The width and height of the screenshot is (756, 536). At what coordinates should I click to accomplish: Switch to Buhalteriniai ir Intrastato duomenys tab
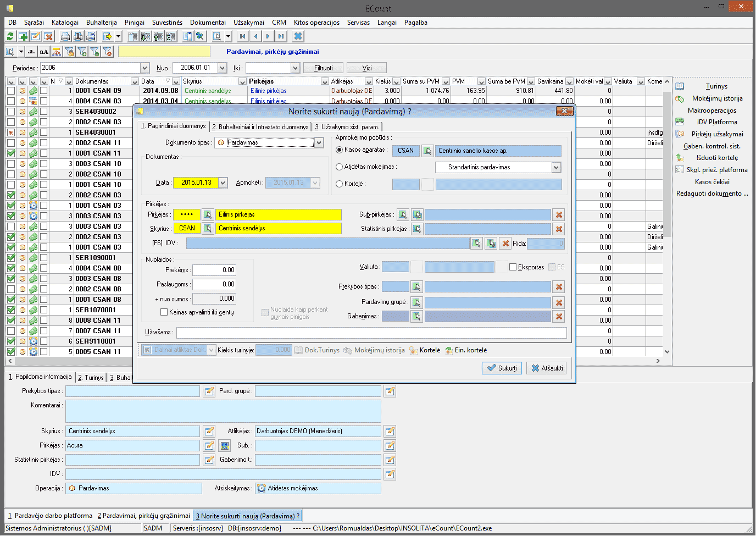point(260,127)
